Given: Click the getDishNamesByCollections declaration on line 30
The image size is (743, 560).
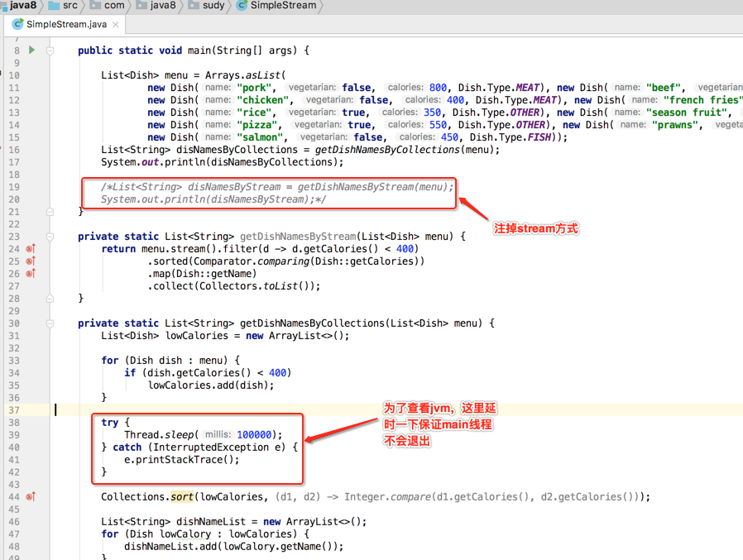Looking at the screenshot, I should [x=313, y=323].
